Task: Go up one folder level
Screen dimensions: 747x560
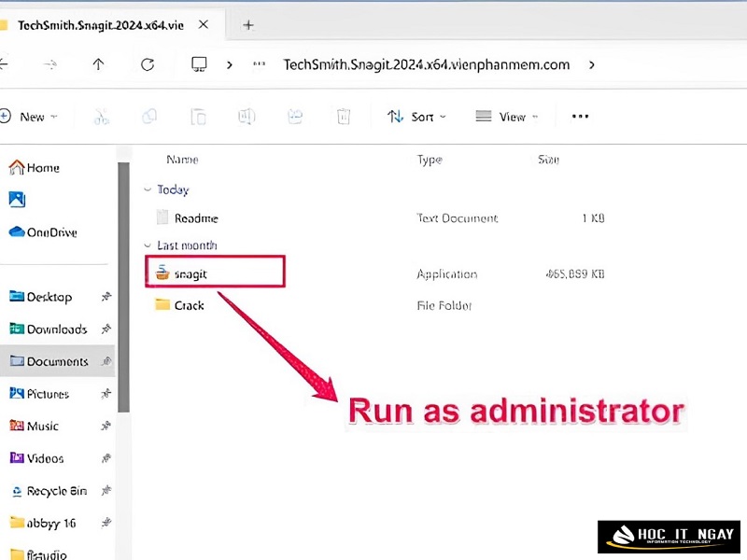Action: 99,64
